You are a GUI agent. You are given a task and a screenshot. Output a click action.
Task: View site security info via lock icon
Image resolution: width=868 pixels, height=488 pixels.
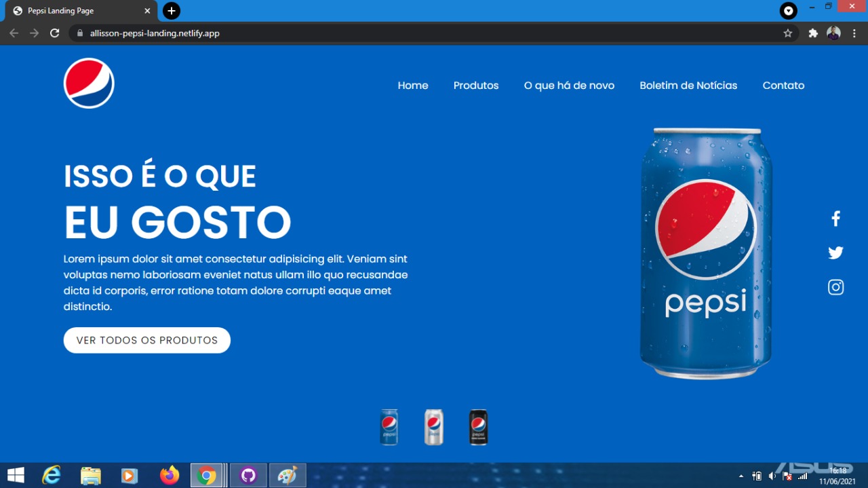80,33
